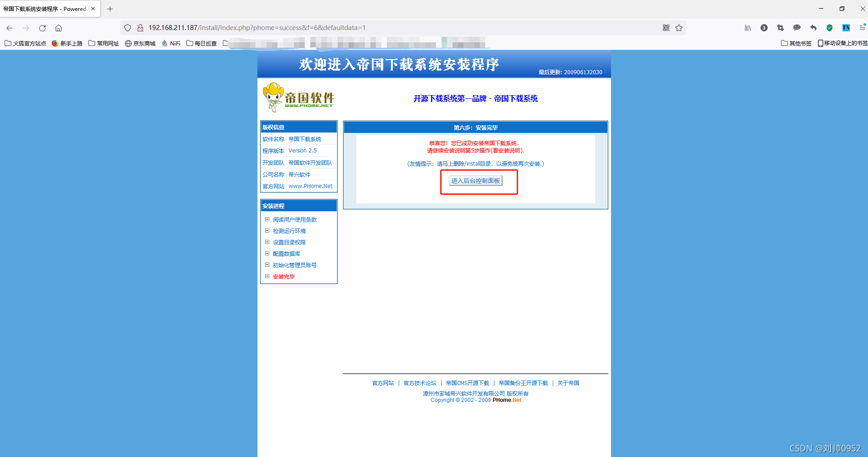
Task: Collapse the 配置数据库 step marker
Action: [x=267, y=254]
